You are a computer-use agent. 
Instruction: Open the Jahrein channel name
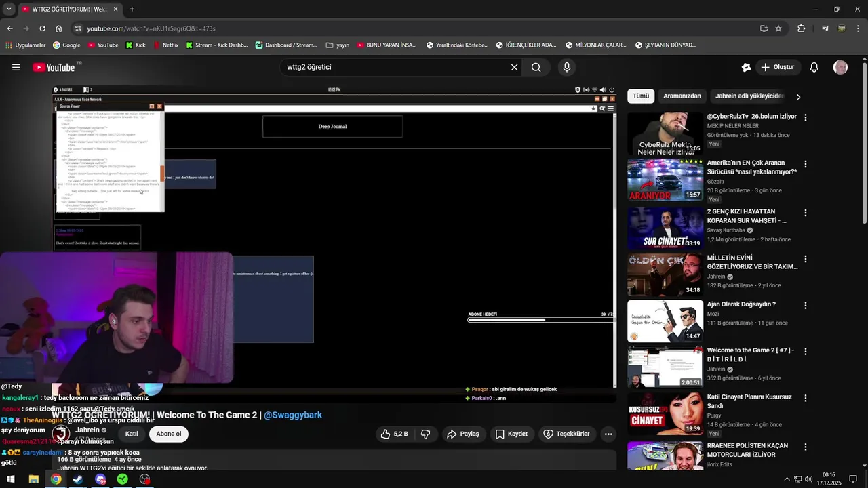click(x=88, y=430)
